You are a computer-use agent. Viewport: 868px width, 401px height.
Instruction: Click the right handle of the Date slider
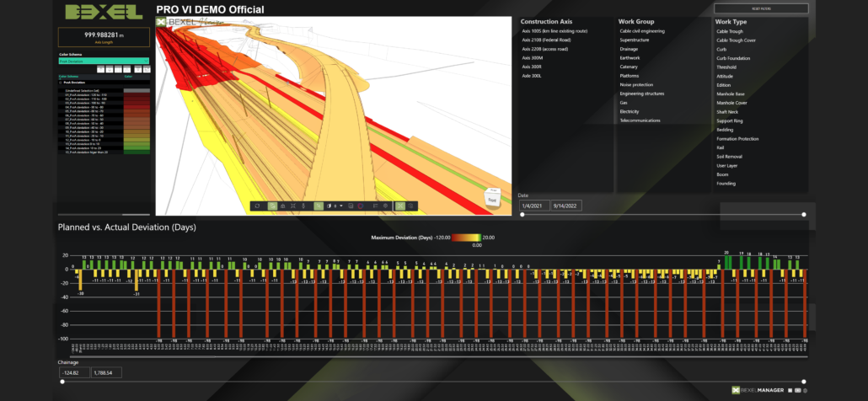pos(804,215)
